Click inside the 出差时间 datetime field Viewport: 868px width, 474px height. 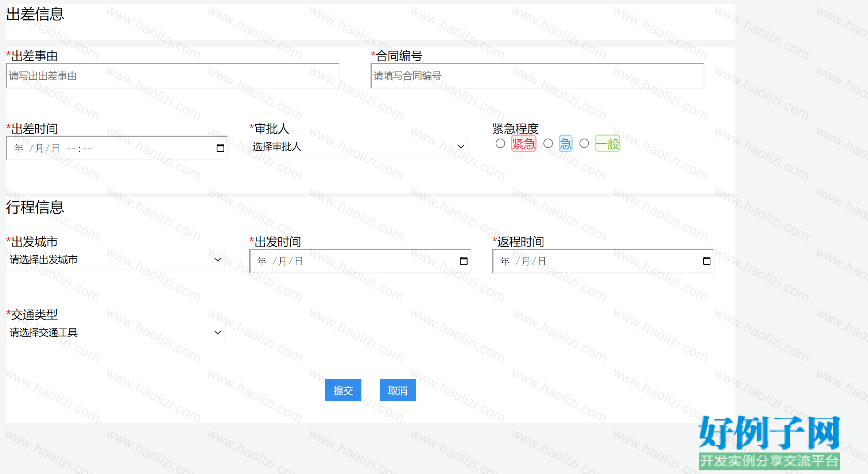pos(117,148)
